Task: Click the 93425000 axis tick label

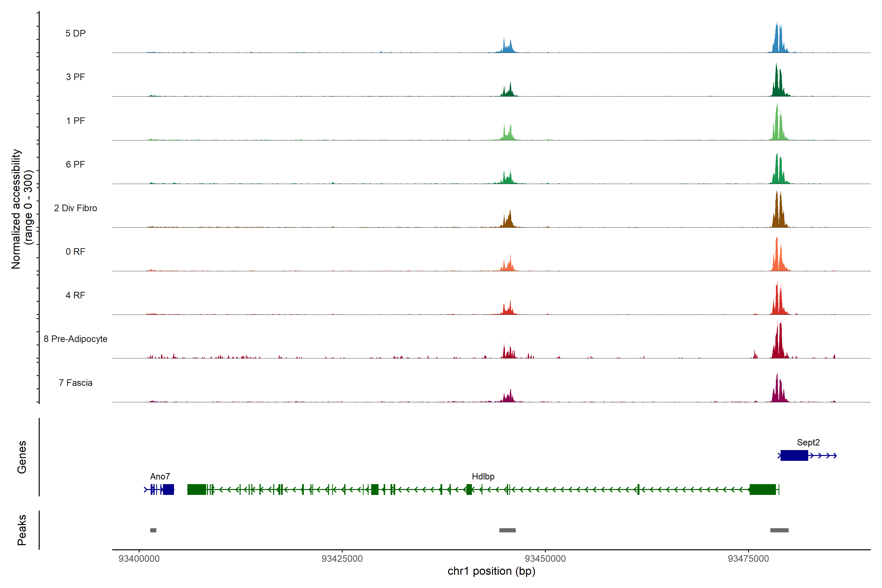Action: click(342, 558)
